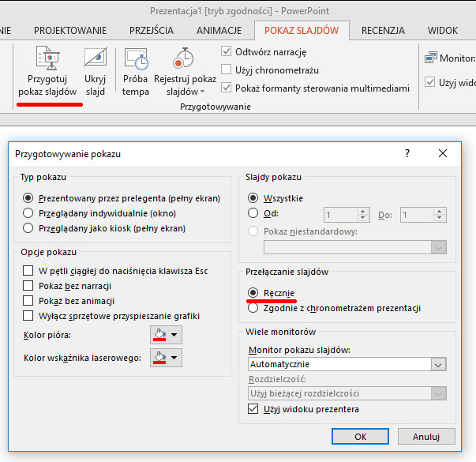Open the RECENZJA ribbon tab
Viewport: 476px width, 462px height.
pyautogui.click(x=383, y=30)
